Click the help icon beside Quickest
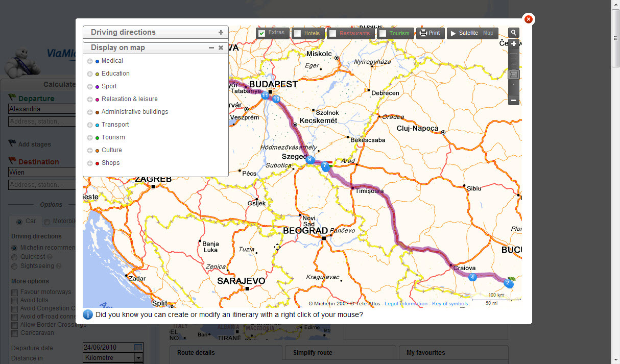Image resolution: width=620 pixels, height=364 pixels. coord(50,257)
